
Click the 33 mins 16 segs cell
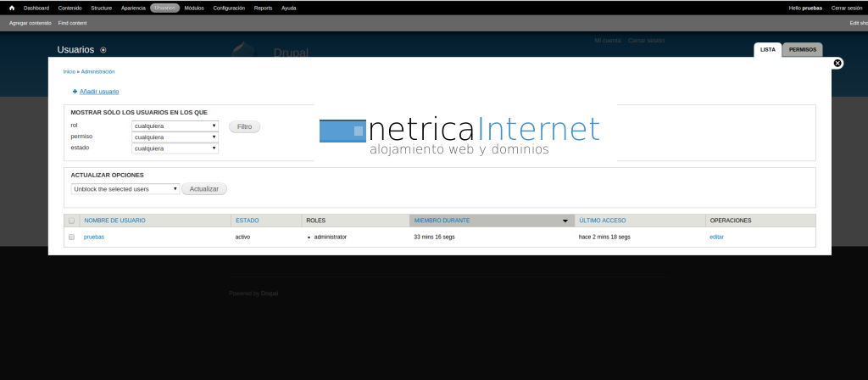tap(435, 237)
